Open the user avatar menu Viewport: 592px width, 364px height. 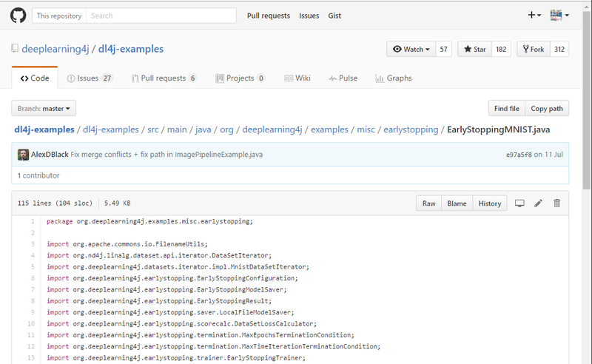tap(559, 15)
